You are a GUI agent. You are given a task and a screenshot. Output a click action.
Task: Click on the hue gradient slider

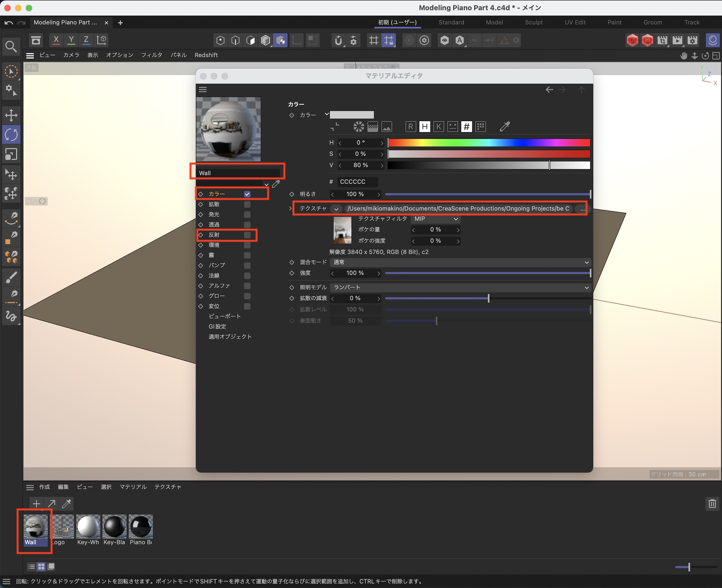click(489, 143)
